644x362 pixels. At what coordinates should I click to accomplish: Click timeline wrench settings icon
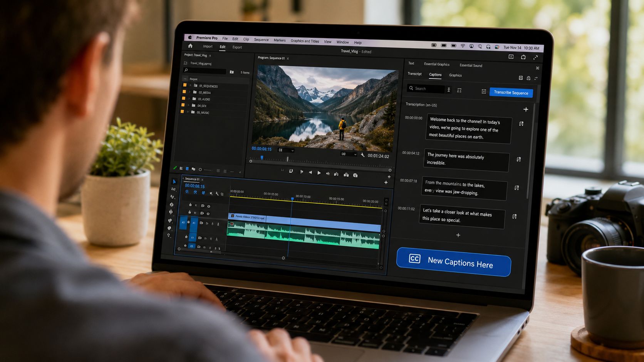coord(217,194)
